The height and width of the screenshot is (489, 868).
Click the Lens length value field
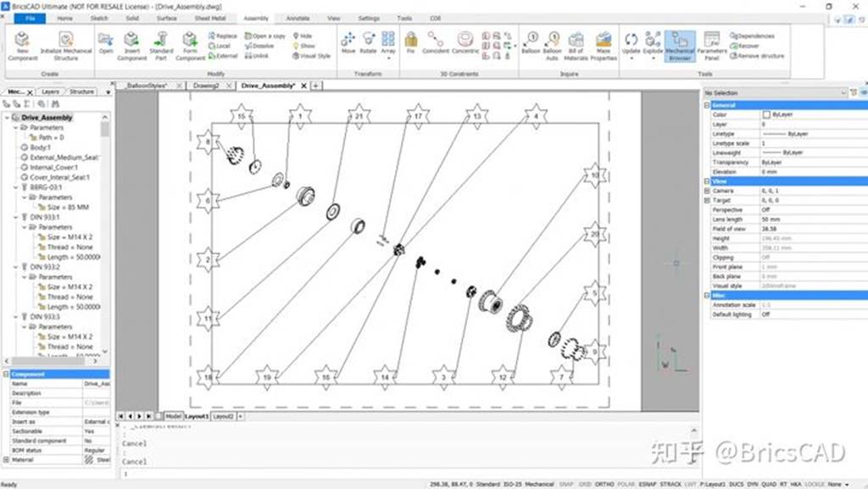pyautogui.click(x=814, y=219)
